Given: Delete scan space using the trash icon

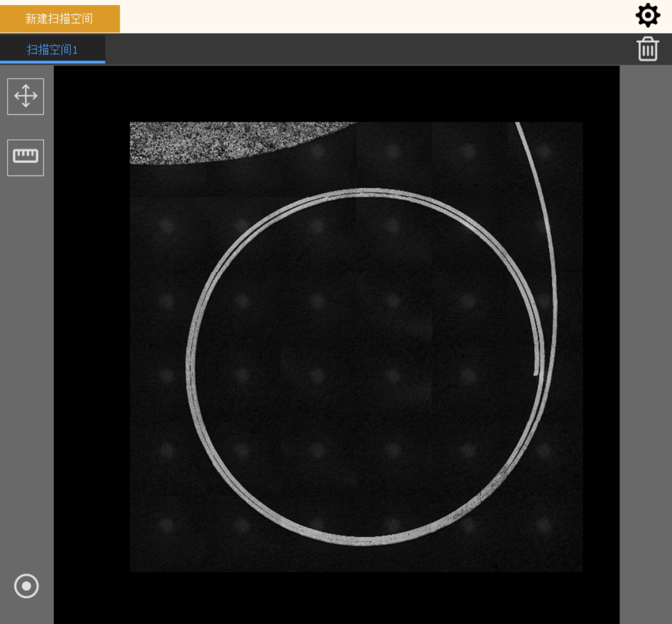Looking at the screenshot, I should pyautogui.click(x=648, y=49).
